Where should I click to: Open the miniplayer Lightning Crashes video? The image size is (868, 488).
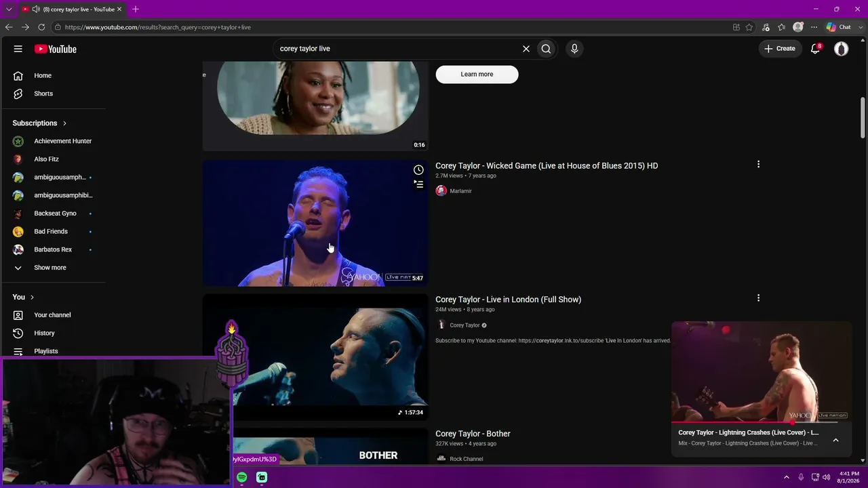pos(761,371)
